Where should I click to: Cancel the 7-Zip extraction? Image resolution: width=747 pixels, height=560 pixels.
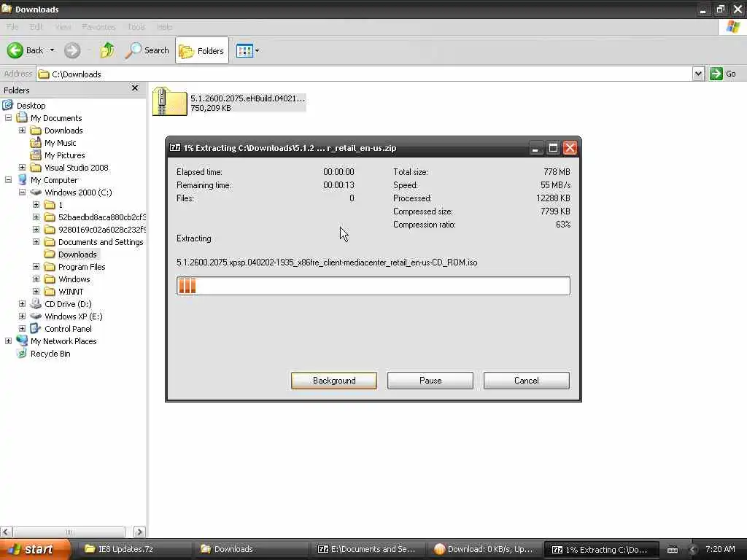[x=527, y=381]
